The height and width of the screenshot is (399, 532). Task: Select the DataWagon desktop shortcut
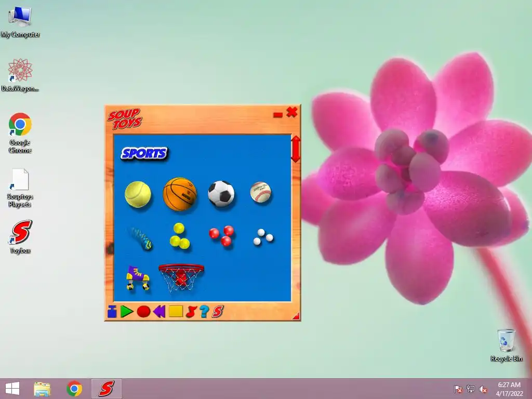[x=20, y=75]
